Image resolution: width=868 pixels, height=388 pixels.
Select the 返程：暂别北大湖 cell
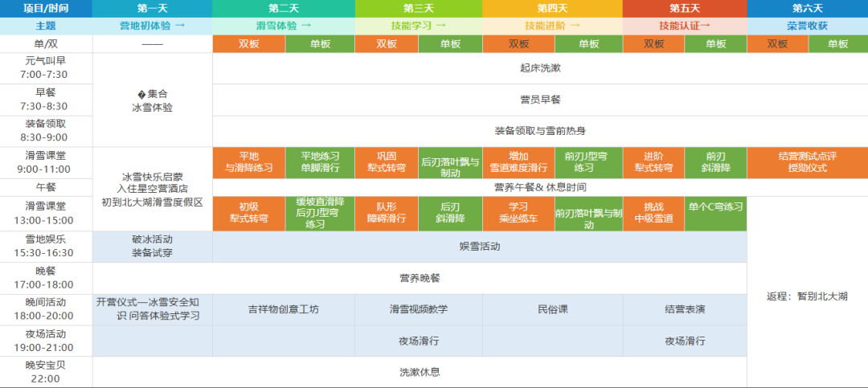pos(807,296)
